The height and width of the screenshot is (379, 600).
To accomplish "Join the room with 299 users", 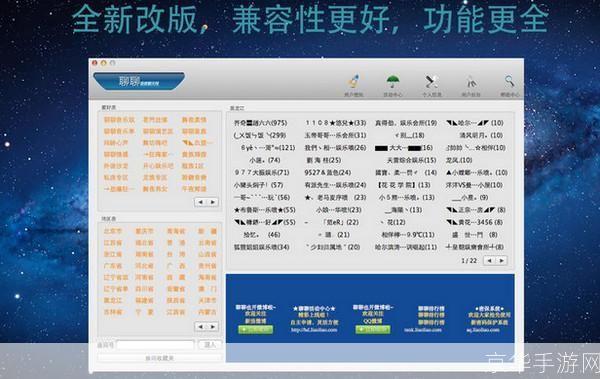I will pyautogui.click(x=259, y=135).
